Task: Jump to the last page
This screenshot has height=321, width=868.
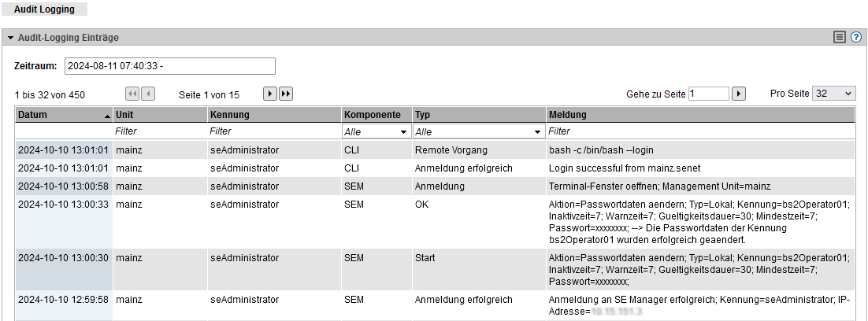Action: click(286, 94)
